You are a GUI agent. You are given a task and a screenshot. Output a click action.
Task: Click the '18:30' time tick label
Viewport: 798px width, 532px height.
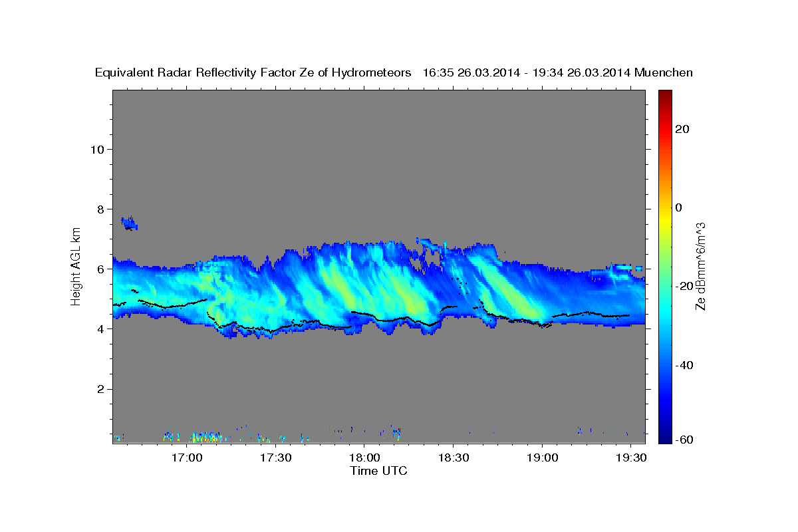click(453, 458)
